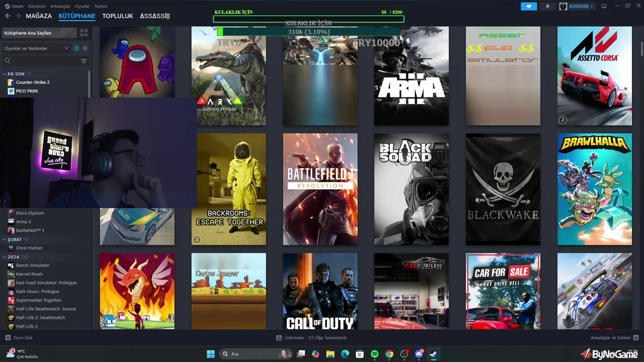Image resolution: width=644 pixels, height=362 pixels.
Task: Select PICO PARK in sidebar
Action: tap(27, 91)
